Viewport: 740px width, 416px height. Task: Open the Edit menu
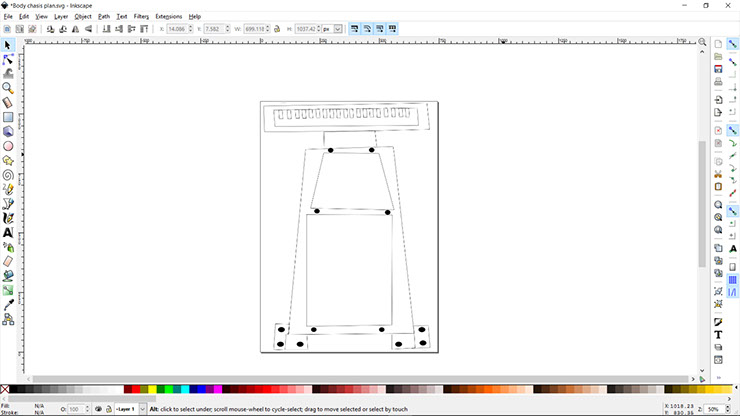pyautogui.click(x=24, y=17)
